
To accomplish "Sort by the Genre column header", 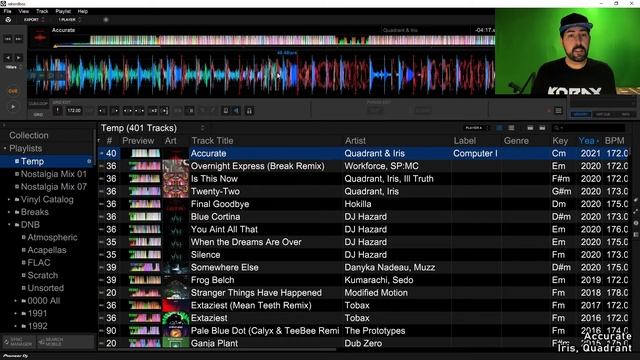I will pos(516,140).
